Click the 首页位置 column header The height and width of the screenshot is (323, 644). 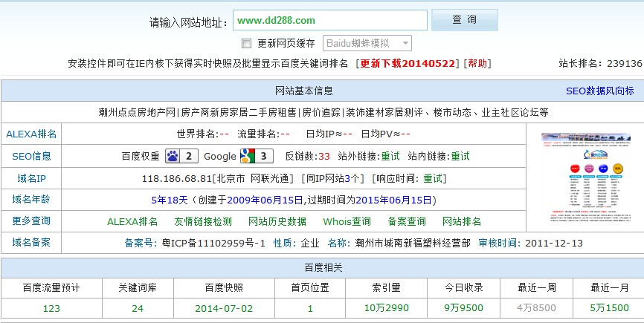310,288
